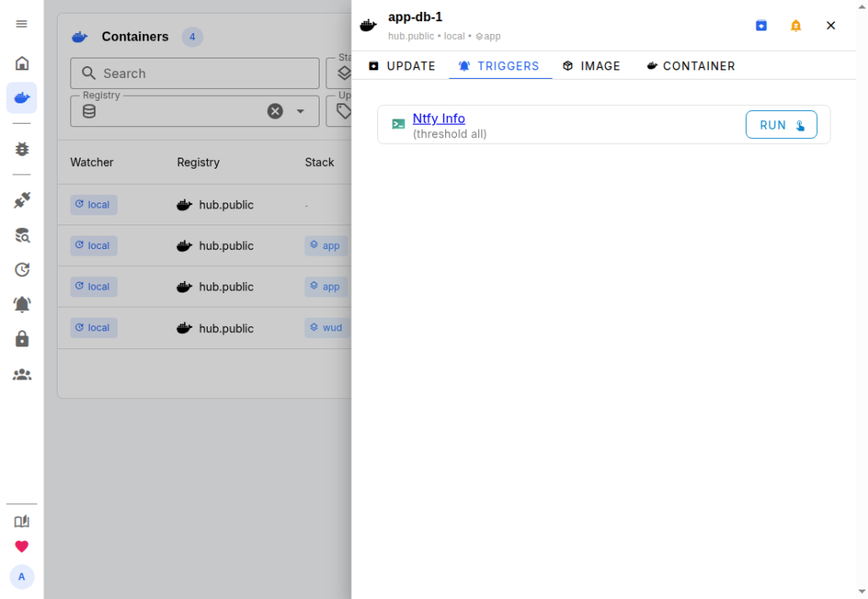Click the Registry column header
This screenshot has width=868, height=599.
click(198, 162)
